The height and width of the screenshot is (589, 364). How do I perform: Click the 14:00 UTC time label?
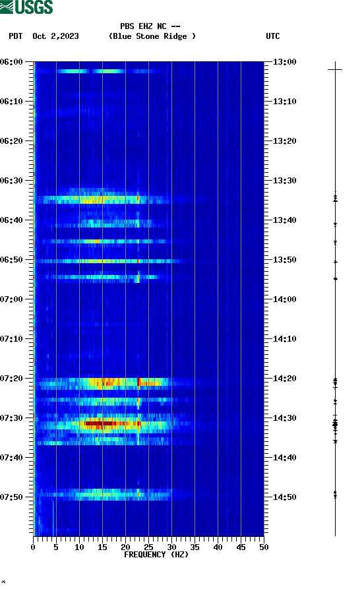coord(285,299)
